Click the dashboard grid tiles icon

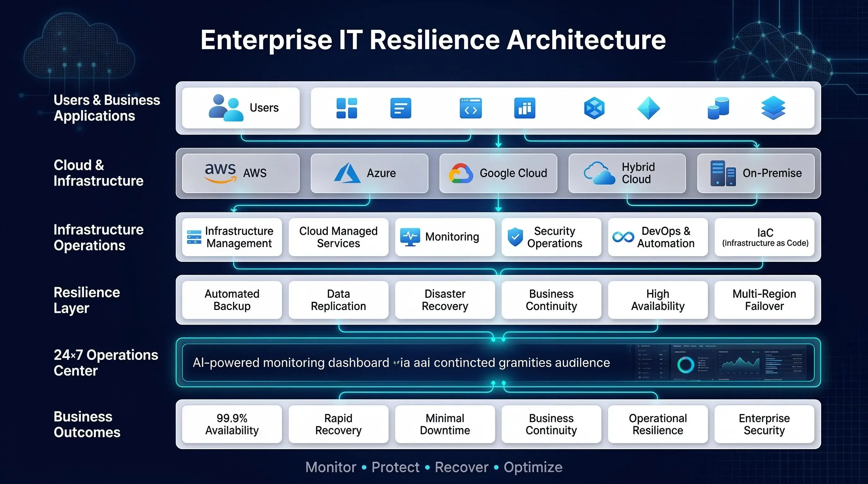coord(347,108)
